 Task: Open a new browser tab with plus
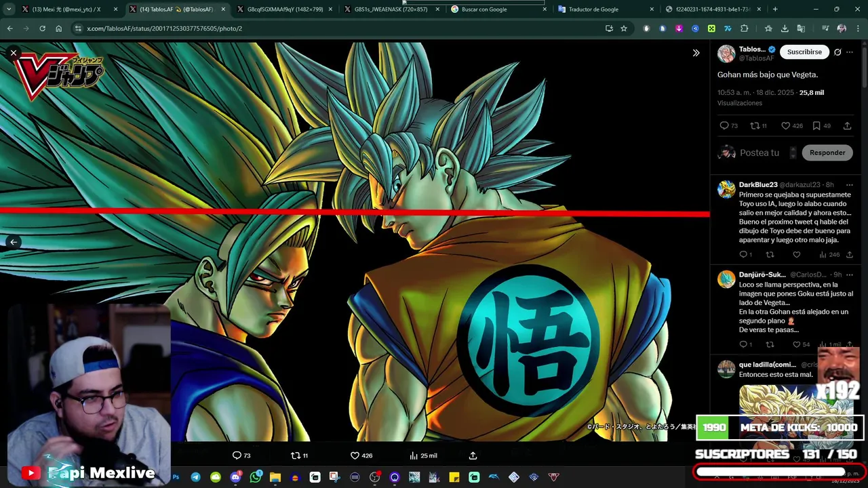(x=775, y=9)
